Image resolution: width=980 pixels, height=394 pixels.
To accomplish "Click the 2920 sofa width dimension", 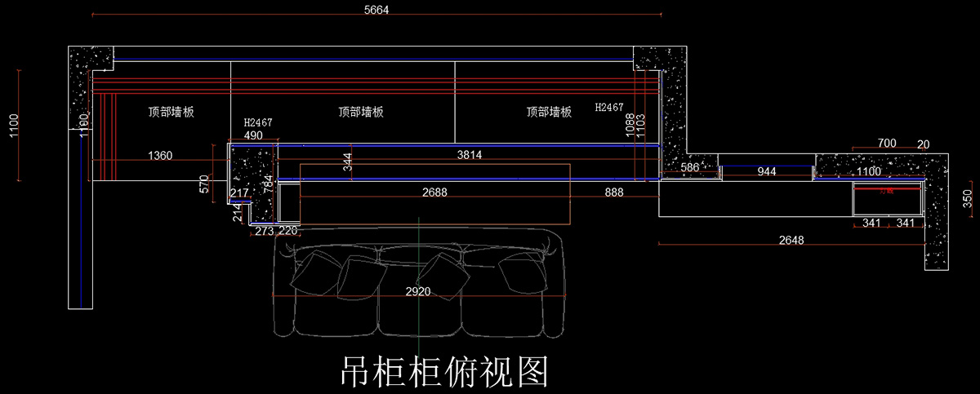I will (417, 291).
